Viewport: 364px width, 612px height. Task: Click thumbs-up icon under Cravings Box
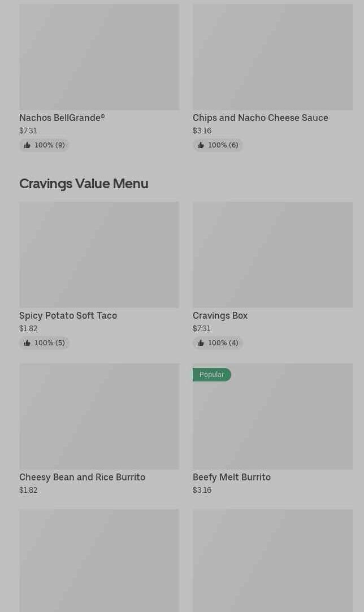201,343
